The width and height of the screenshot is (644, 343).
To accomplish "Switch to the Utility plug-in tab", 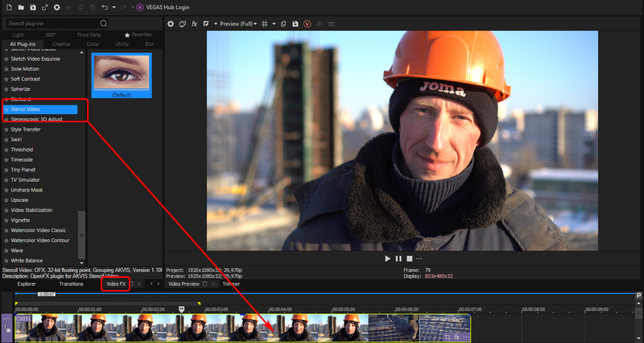I will 122,44.
